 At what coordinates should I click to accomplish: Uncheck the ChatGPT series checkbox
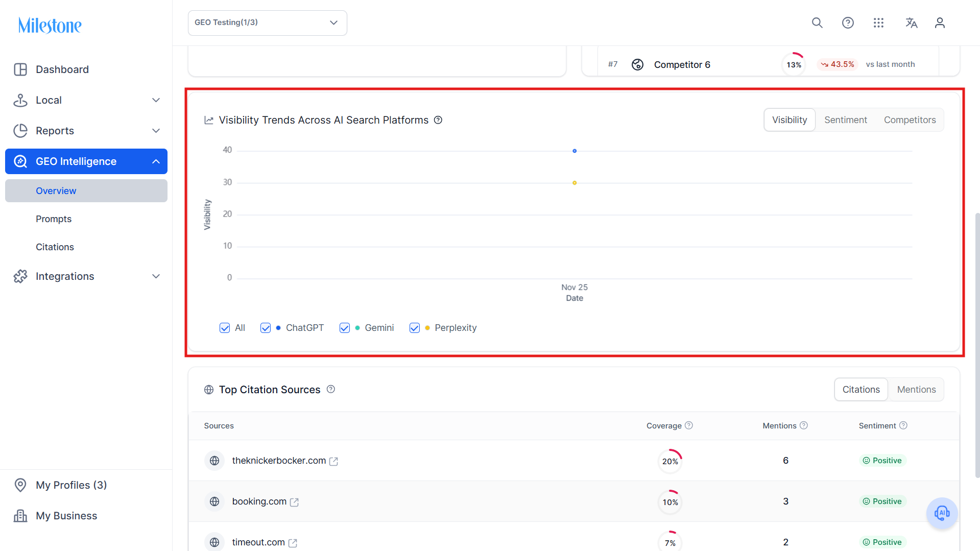266,328
